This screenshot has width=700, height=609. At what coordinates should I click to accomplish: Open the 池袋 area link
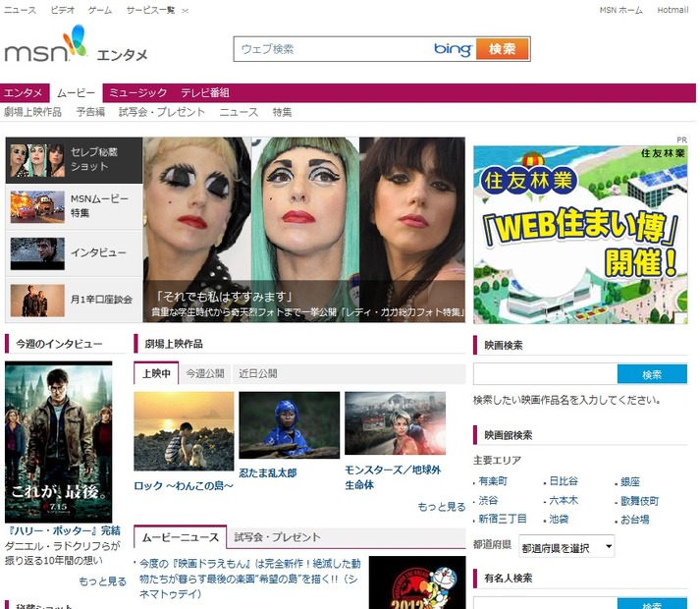(x=559, y=520)
